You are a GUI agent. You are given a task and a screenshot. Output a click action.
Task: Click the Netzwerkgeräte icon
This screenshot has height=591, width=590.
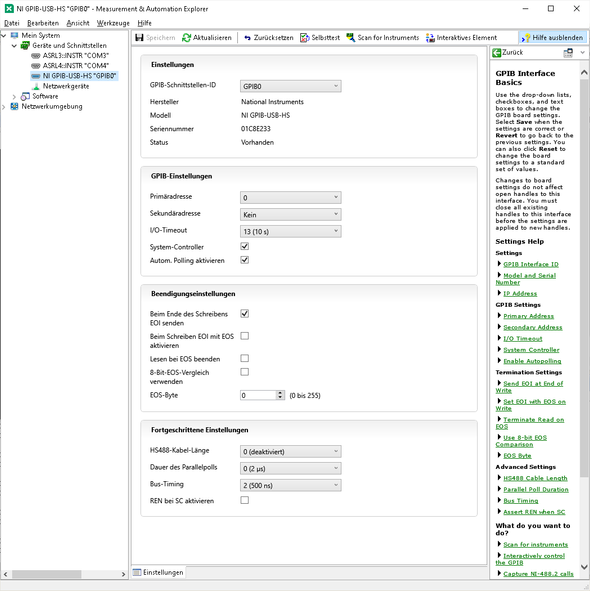[36, 86]
